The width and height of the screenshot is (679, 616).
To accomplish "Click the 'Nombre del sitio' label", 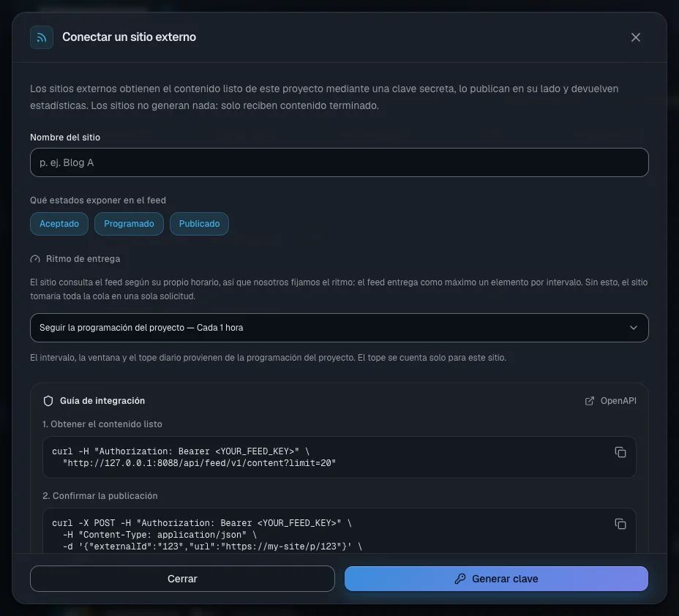I will coord(65,138).
